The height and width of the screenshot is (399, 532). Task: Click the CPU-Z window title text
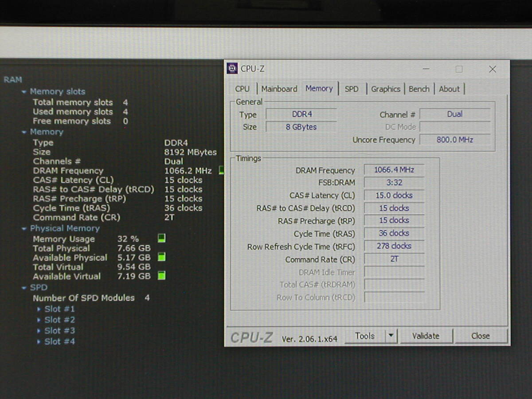(252, 69)
